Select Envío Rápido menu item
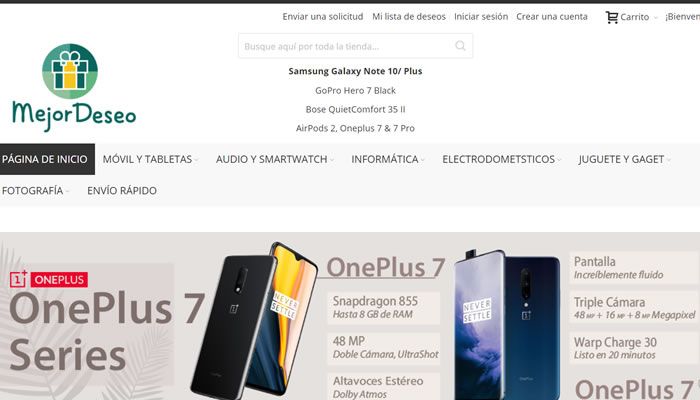 click(x=122, y=191)
